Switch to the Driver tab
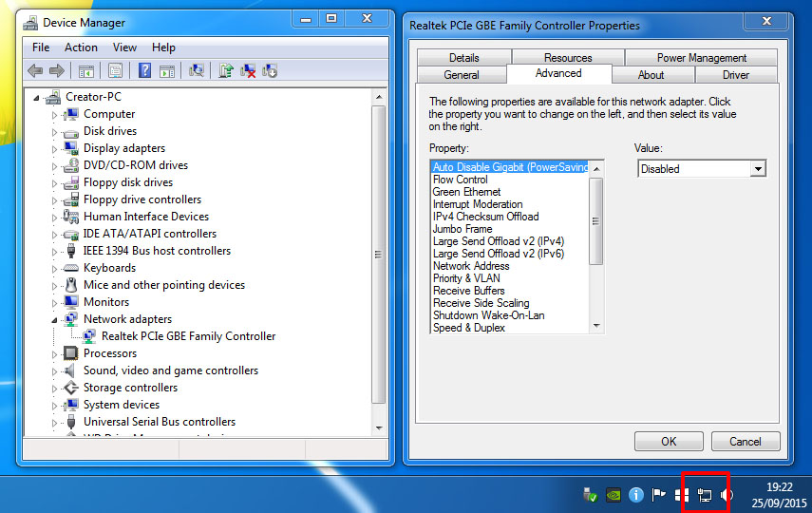The width and height of the screenshot is (812, 513). pos(735,75)
